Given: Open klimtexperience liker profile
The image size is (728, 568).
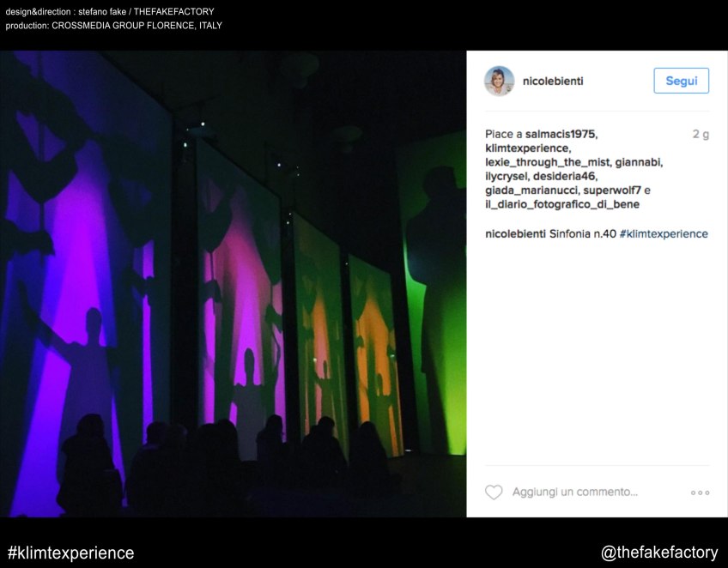Looking at the screenshot, I should pyautogui.click(x=527, y=148).
